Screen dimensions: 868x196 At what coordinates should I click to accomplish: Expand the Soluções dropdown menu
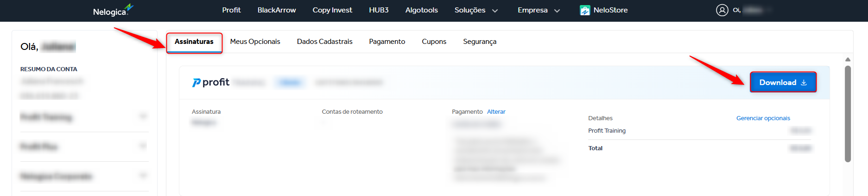(476, 10)
